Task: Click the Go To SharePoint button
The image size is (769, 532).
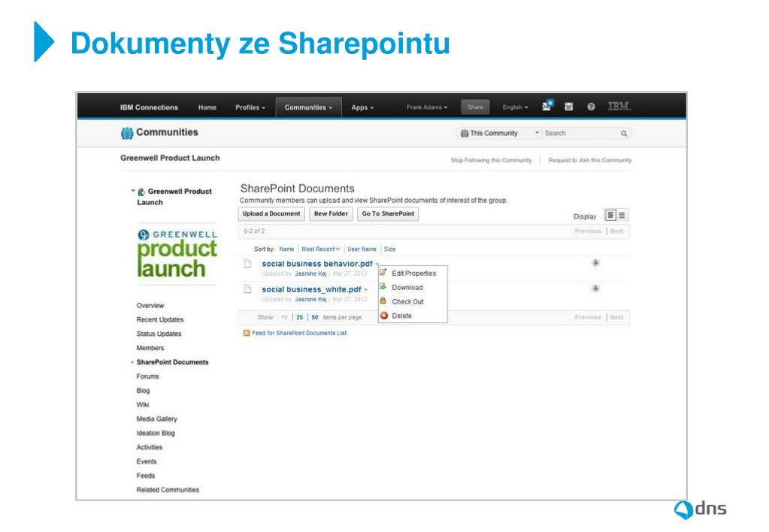Action: (x=388, y=214)
